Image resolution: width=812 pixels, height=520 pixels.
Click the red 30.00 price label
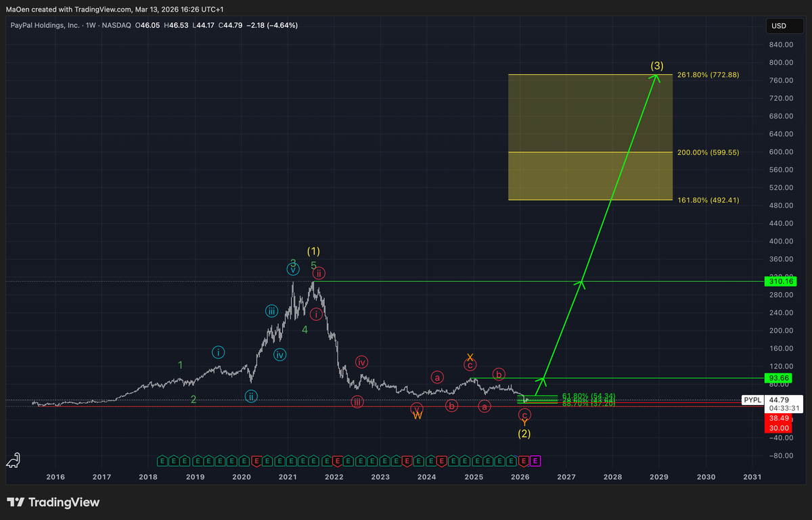coord(778,428)
